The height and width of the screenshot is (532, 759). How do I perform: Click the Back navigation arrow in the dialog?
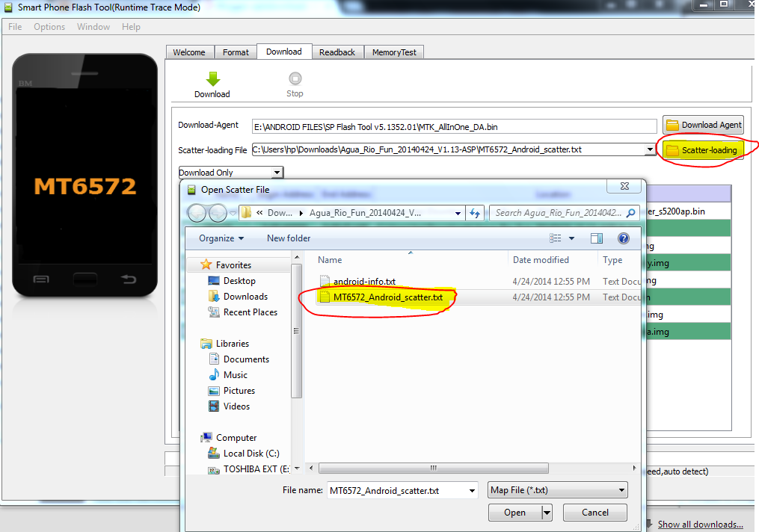(x=197, y=213)
